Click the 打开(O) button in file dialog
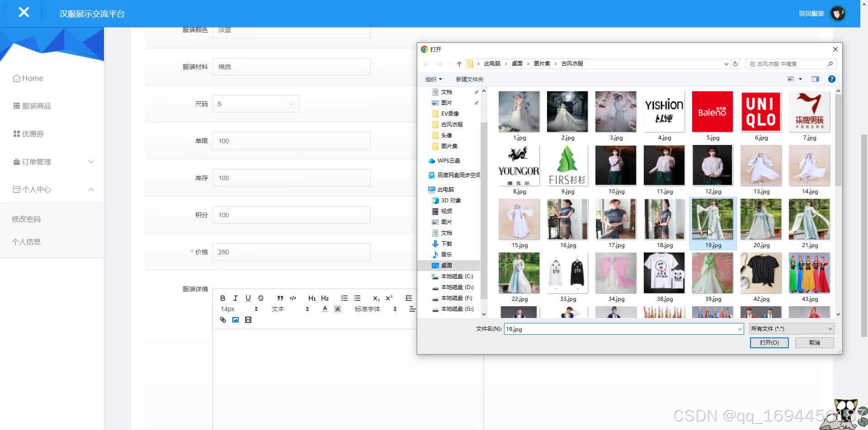The width and height of the screenshot is (868, 430). [769, 343]
